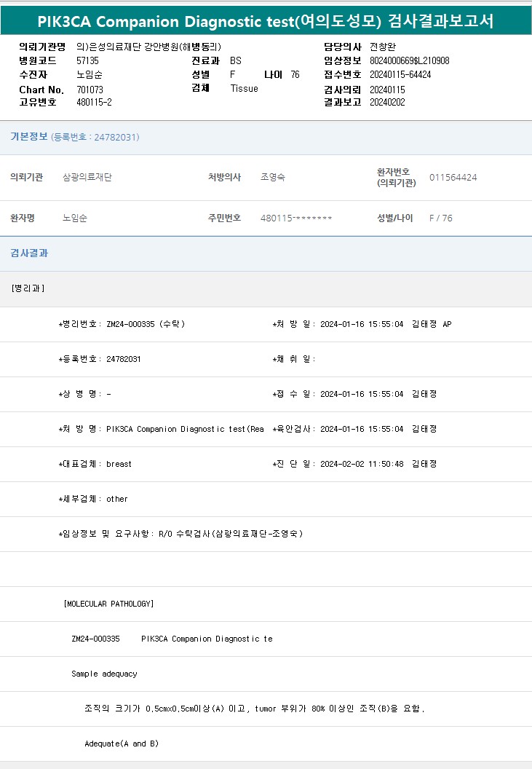Click the masked 주민번호 value
Screen dimensions: 532x769
coord(296,218)
